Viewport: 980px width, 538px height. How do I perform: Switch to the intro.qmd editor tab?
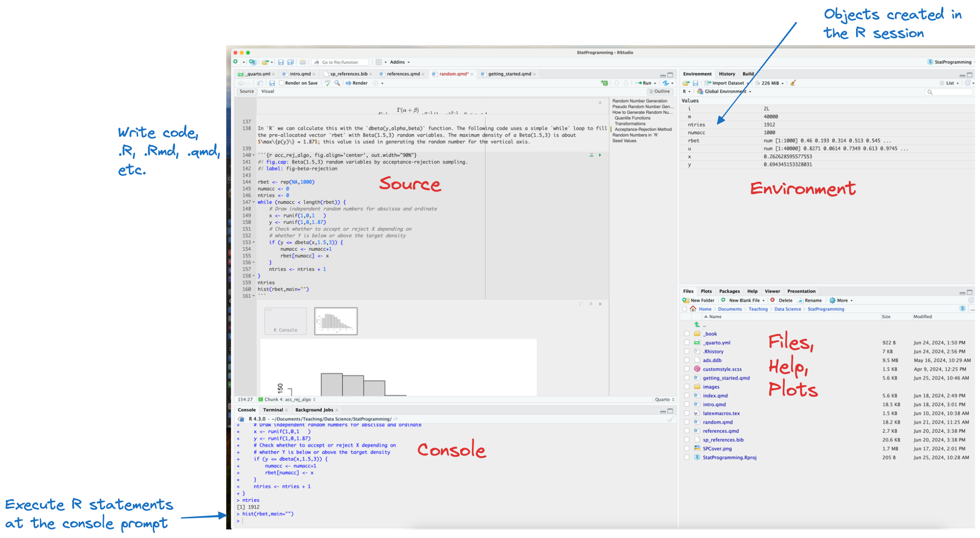[300, 74]
